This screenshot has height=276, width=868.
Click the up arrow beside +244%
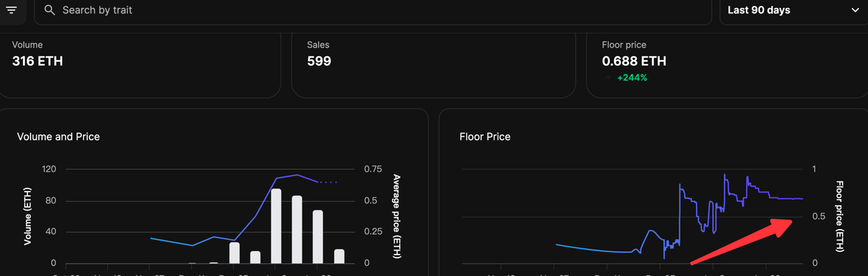[608, 77]
